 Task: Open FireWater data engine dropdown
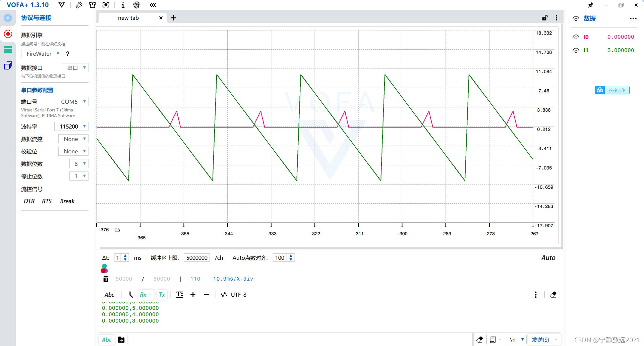(42, 54)
